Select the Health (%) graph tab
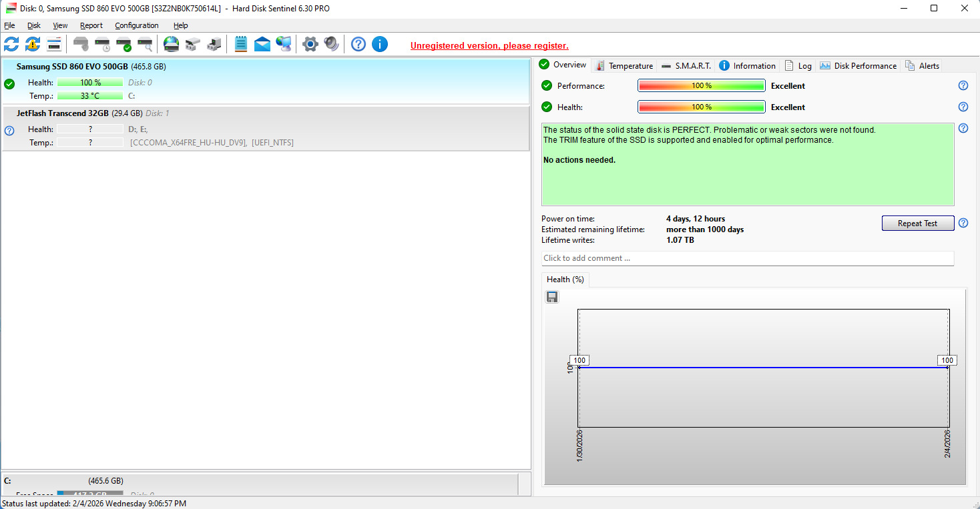The image size is (980, 509). coord(565,280)
